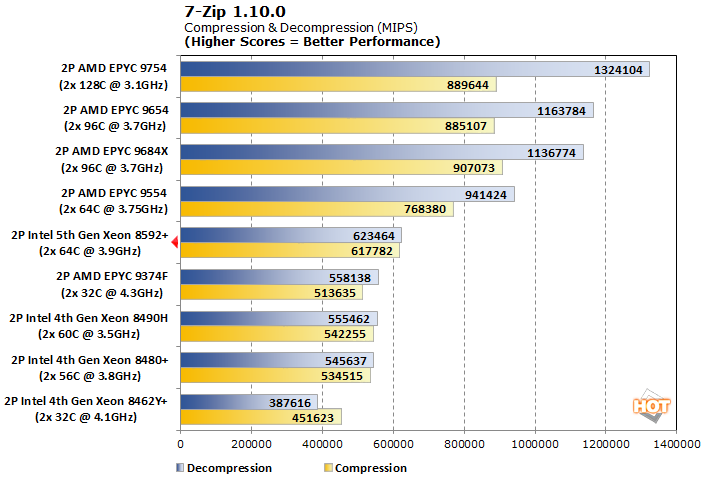
Task: Click the 1400000 axis label
Action: pos(677,444)
